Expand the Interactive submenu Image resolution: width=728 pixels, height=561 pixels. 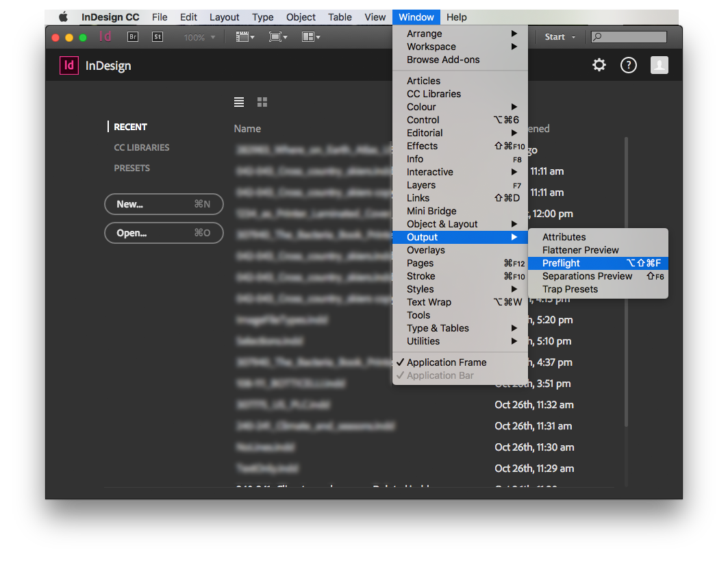[x=460, y=172]
